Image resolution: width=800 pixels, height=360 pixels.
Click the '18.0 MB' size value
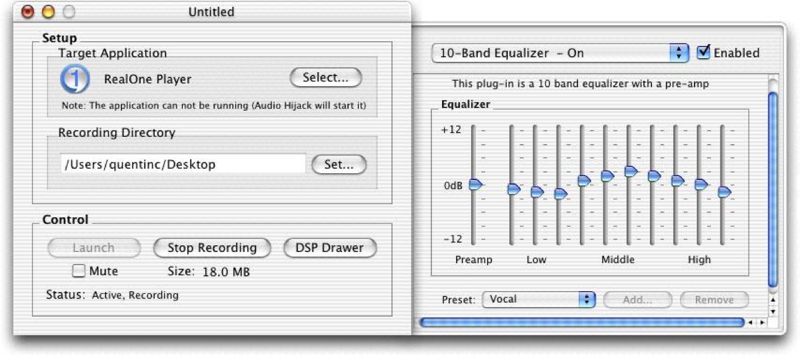click(x=226, y=272)
